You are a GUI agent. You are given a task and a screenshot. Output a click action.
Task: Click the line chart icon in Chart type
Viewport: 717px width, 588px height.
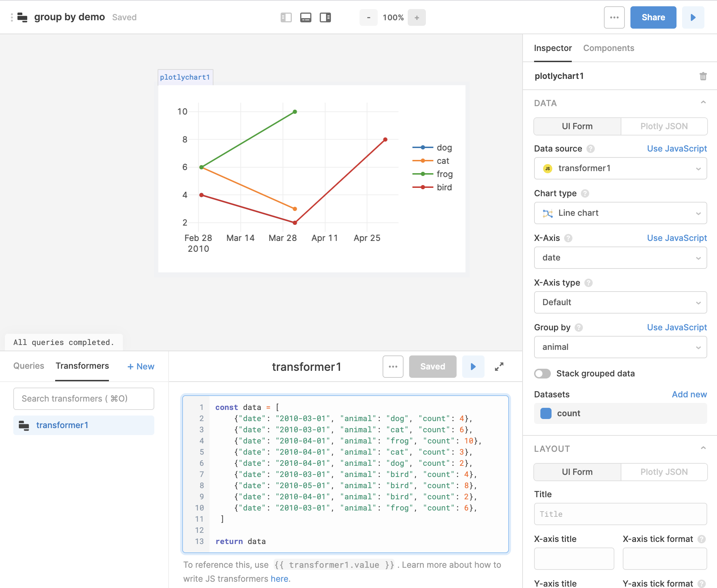548,213
